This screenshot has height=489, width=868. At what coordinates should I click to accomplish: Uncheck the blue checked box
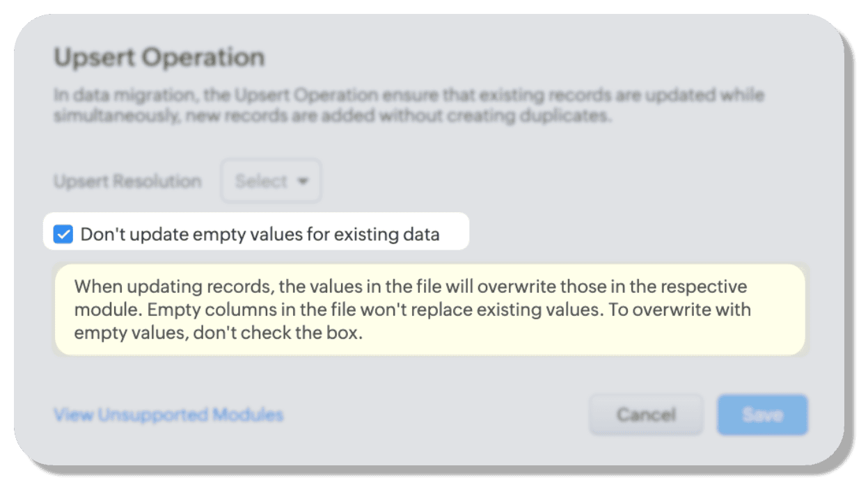click(63, 234)
